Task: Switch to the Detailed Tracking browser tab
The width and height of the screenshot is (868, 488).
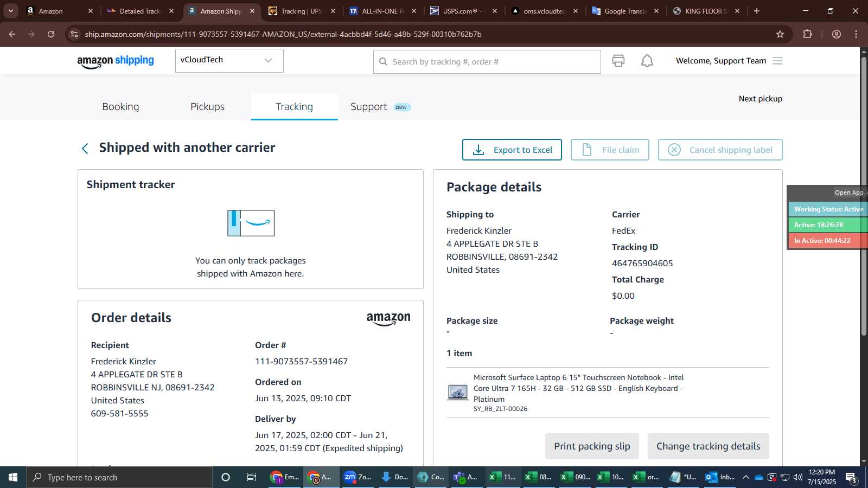Action: (x=140, y=11)
